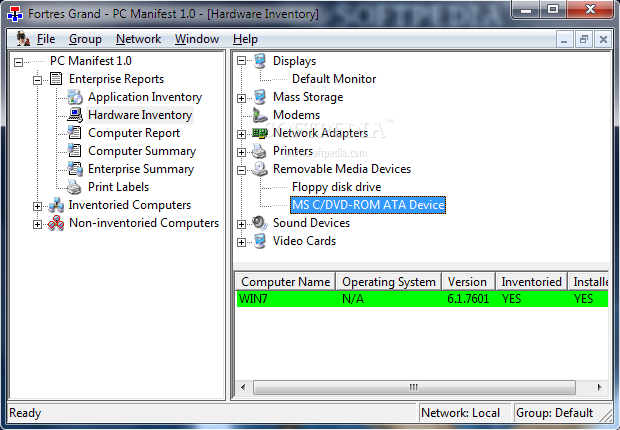
Task: Open the Group menu
Action: [85, 39]
